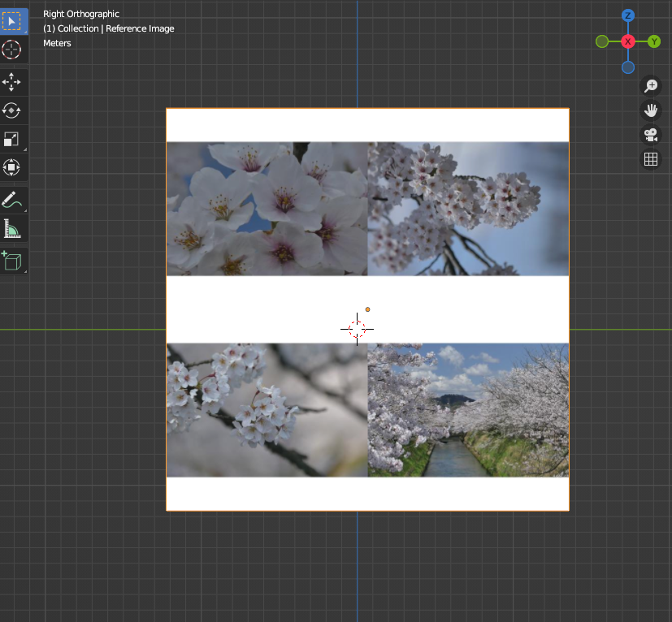Viewport: 672px width, 622px height.
Task: Select the Select Box tool
Action: 12,21
